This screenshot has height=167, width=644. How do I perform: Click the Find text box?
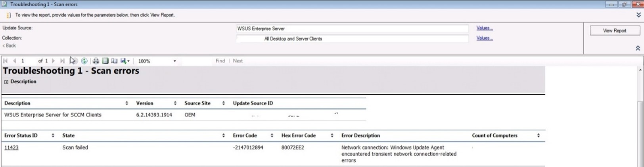click(197, 61)
